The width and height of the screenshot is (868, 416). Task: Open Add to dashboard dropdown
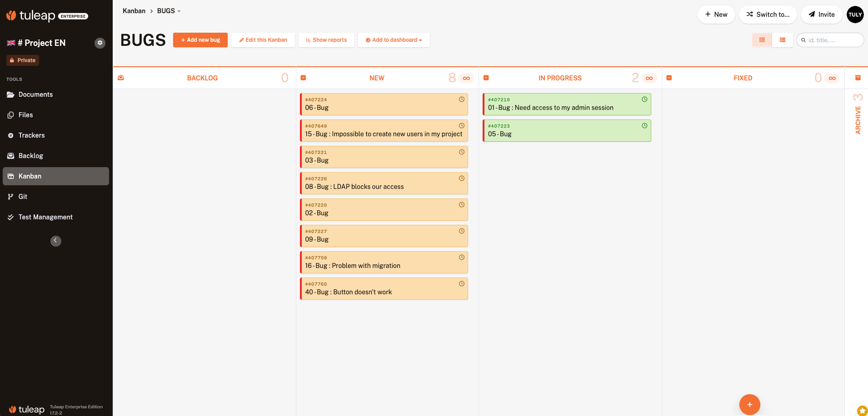(394, 40)
